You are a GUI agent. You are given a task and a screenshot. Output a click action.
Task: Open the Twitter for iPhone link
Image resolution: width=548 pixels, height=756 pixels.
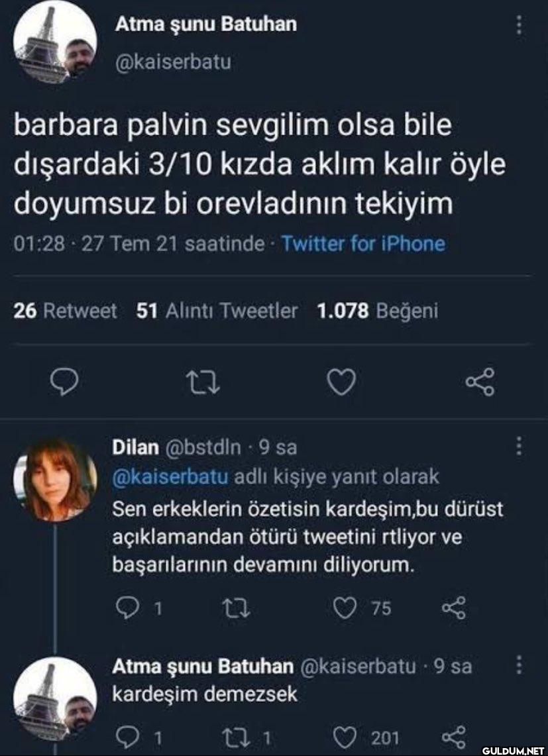pyautogui.click(x=362, y=243)
